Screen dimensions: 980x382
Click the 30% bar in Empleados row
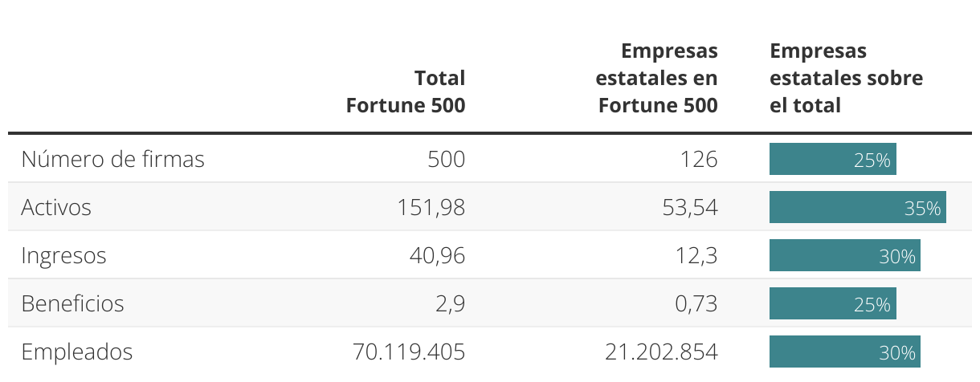pyautogui.click(x=844, y=352)
